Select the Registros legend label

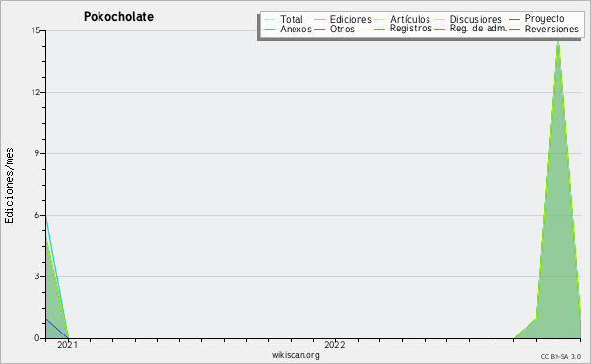click(x=411, y=29)
